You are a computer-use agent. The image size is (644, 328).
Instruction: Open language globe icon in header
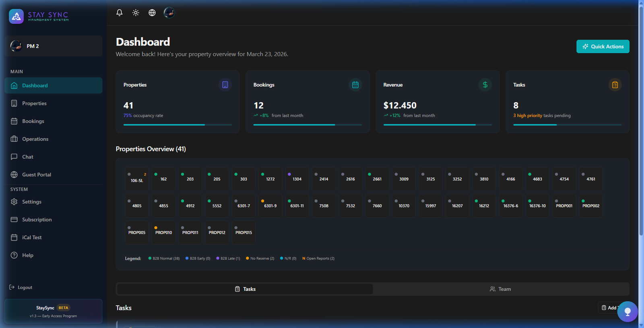click(x=152, y=12)
